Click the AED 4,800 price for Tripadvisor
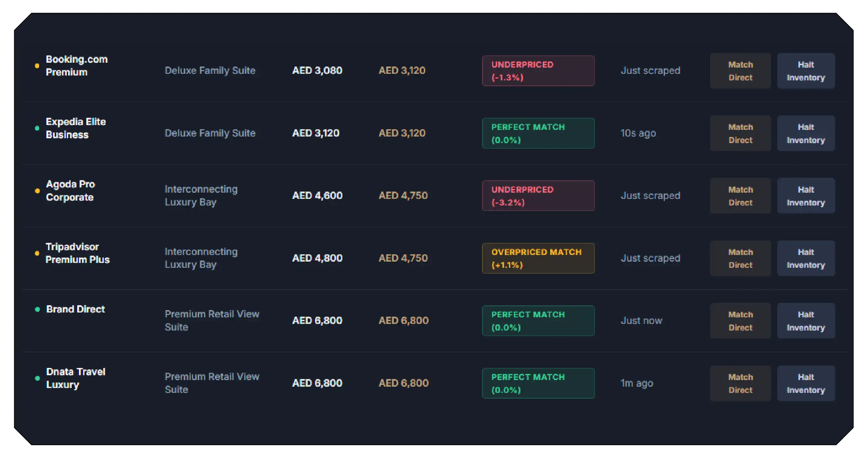Image resolution: width=868 pixels, height=458 pixels. pos(317,258)
